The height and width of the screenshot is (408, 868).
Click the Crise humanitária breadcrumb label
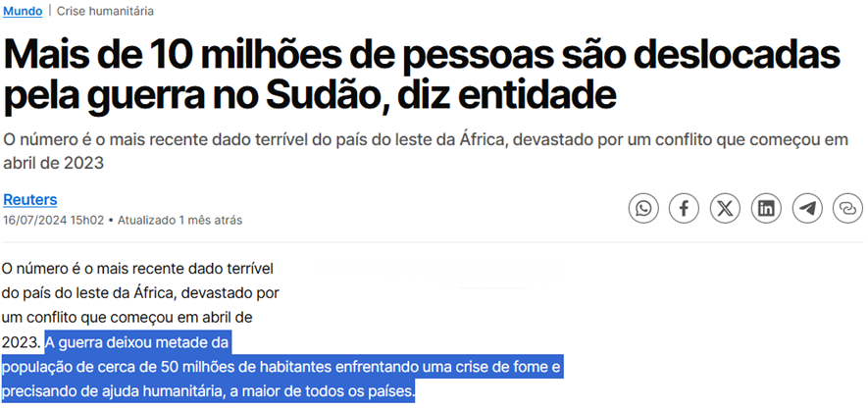[105, 11]
